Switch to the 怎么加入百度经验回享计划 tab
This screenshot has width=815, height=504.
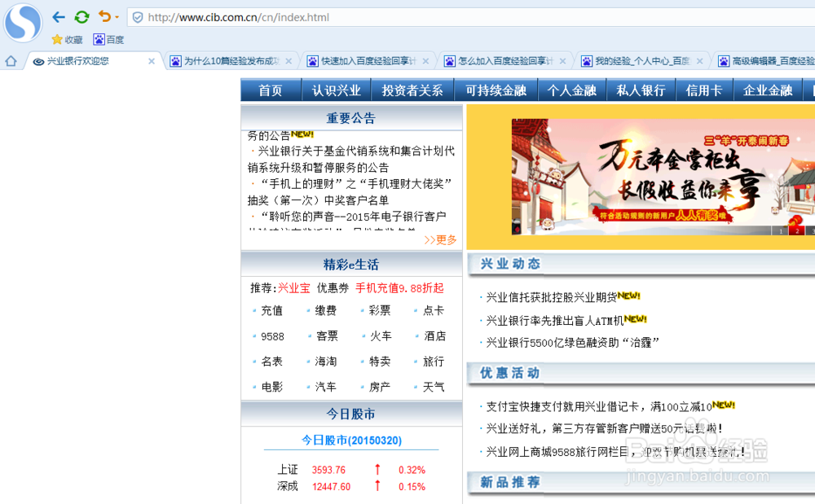[504, 61]
